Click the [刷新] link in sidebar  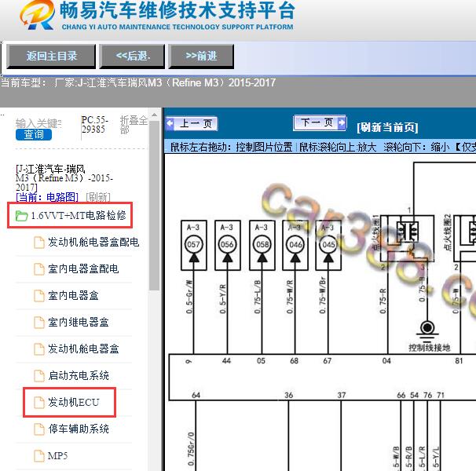tap(98, 197)
